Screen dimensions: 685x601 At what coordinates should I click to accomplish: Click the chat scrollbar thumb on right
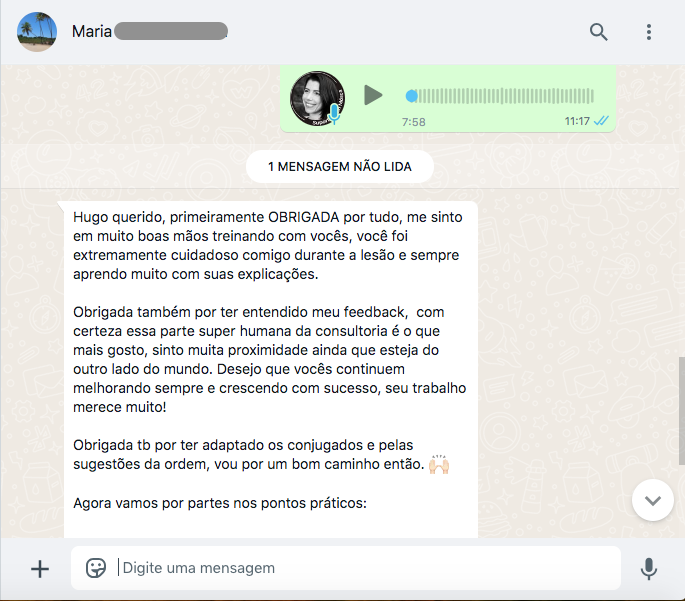pyautogui.click(x=682, y=411)
